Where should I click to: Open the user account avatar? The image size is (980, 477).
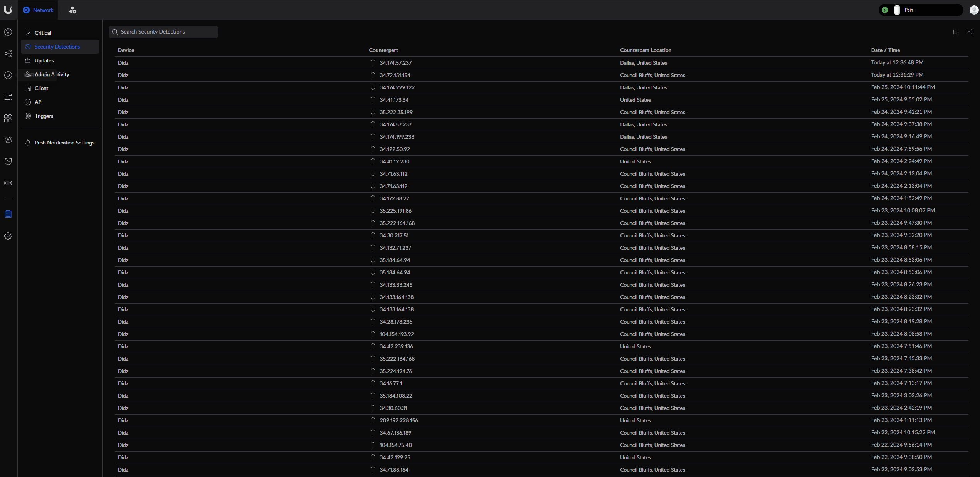(x=974, y=10)
